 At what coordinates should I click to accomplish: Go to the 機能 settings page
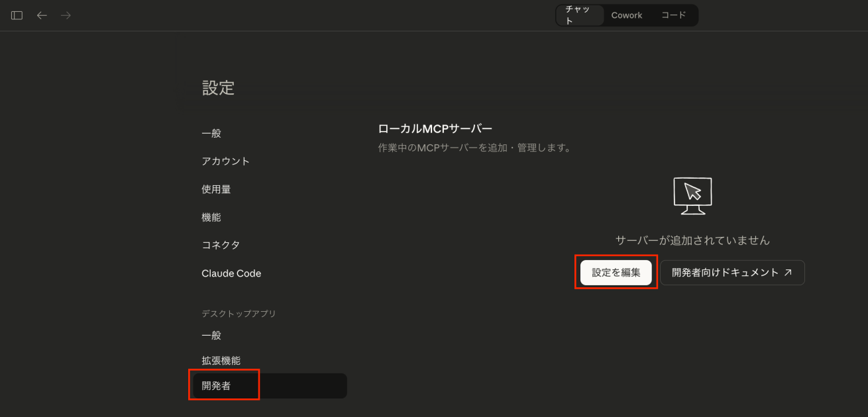coord(211,216)
